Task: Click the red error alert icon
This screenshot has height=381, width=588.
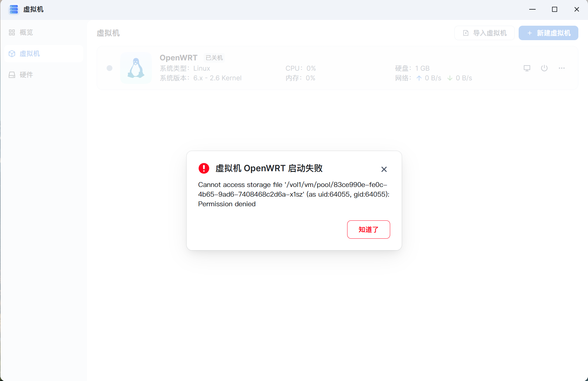Action: tap(204, 168)
